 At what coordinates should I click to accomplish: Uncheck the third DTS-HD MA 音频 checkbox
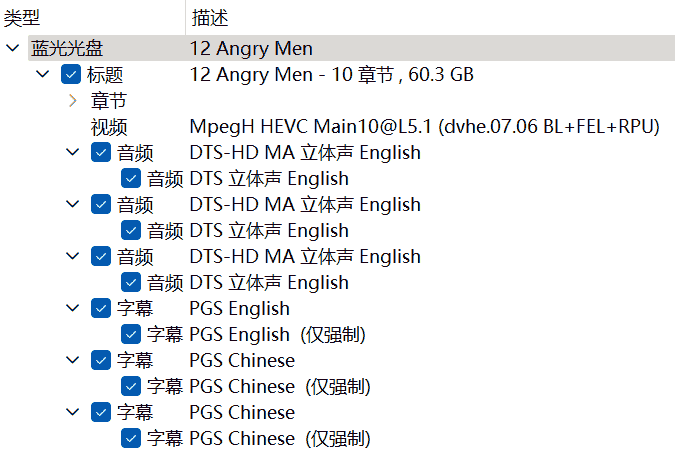coord(101,257)
